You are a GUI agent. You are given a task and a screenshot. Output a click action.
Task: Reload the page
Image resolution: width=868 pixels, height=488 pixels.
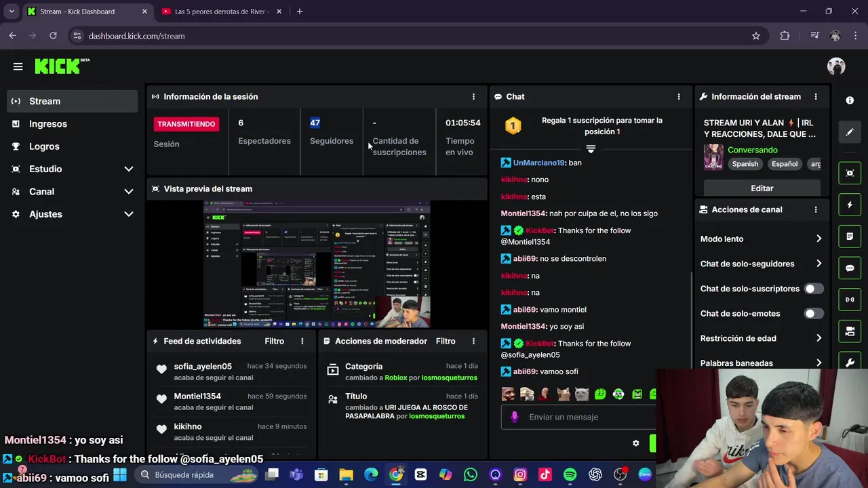click(53, 36)
